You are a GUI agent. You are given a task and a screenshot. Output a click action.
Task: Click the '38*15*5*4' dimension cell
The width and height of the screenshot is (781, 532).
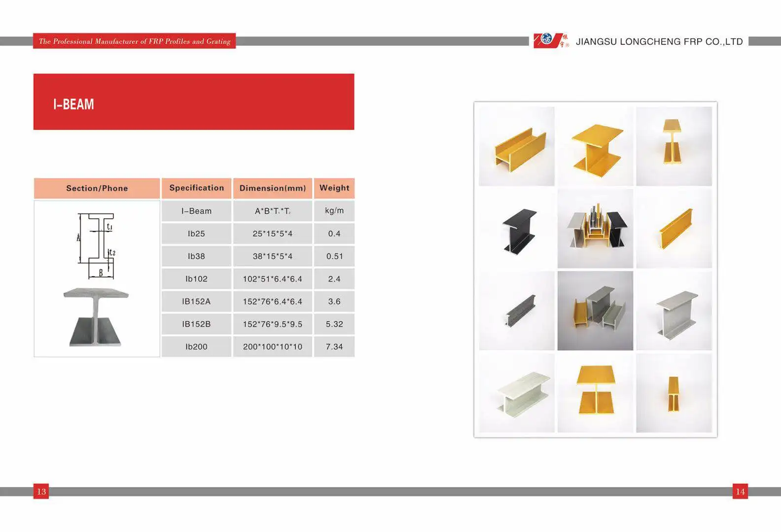273,256
